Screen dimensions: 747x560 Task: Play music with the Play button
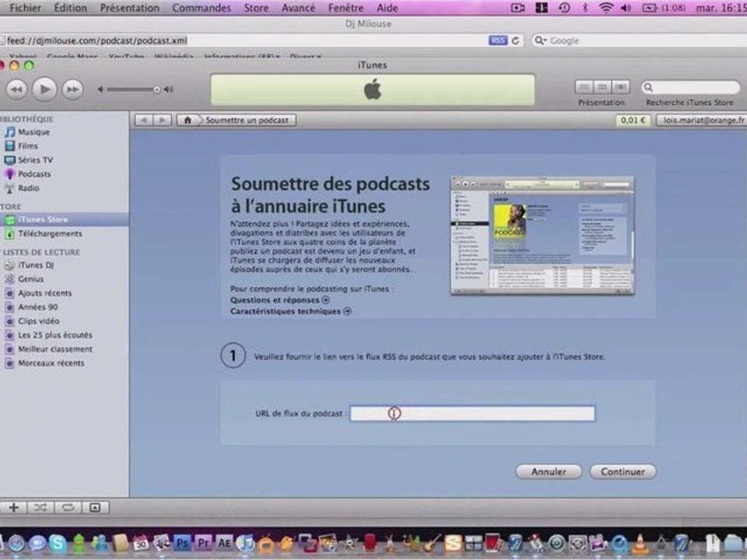(x=45, y=89)
